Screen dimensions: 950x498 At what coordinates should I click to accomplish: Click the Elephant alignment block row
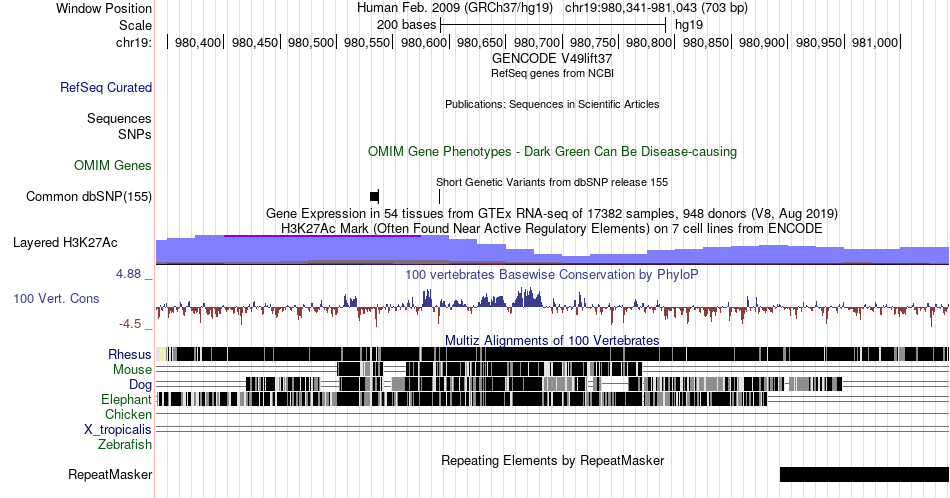[x=552, y=399]
